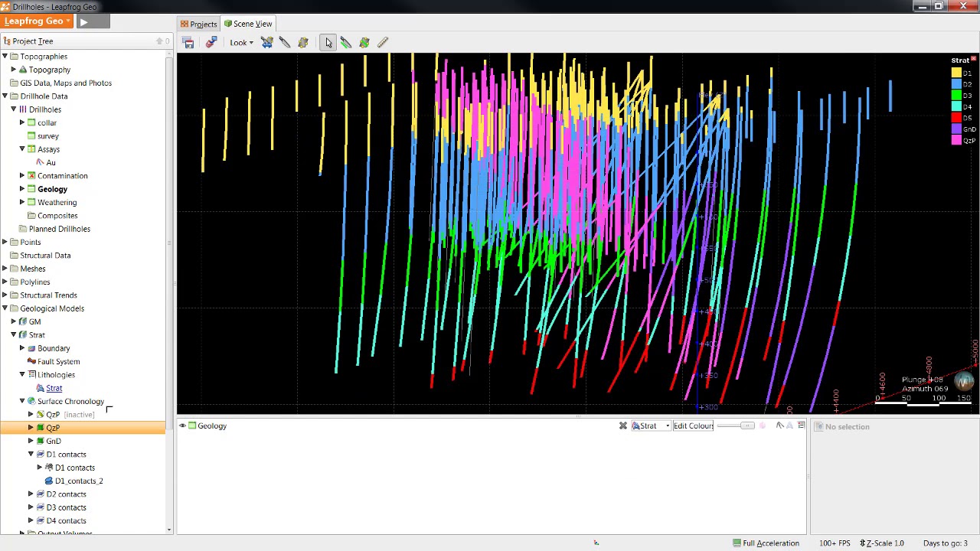Screen dimensions: 980x551
Task: Click the D1 yellow legend swatch
Action: (x=956, y=73)
